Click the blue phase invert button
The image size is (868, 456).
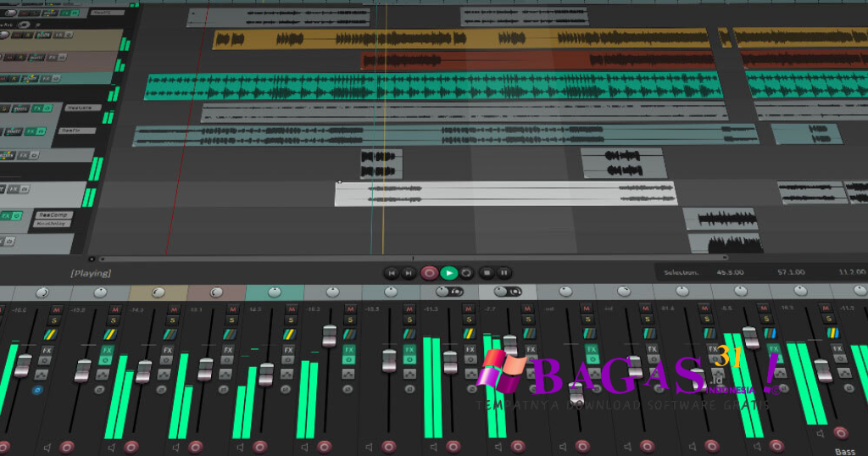37,390
